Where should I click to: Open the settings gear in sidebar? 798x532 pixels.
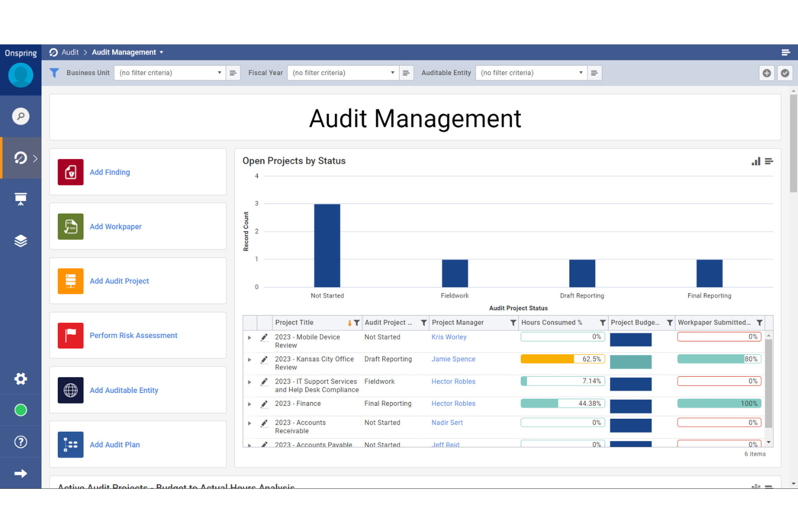tap(20, 378)
